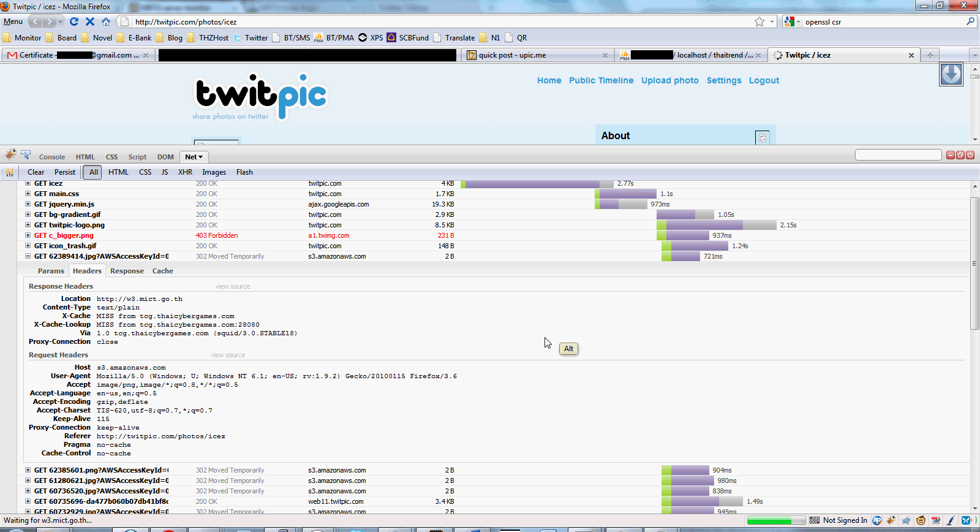980x532 pixels.
Task: Filter Net requests by XHR
Action: [185, 172]
